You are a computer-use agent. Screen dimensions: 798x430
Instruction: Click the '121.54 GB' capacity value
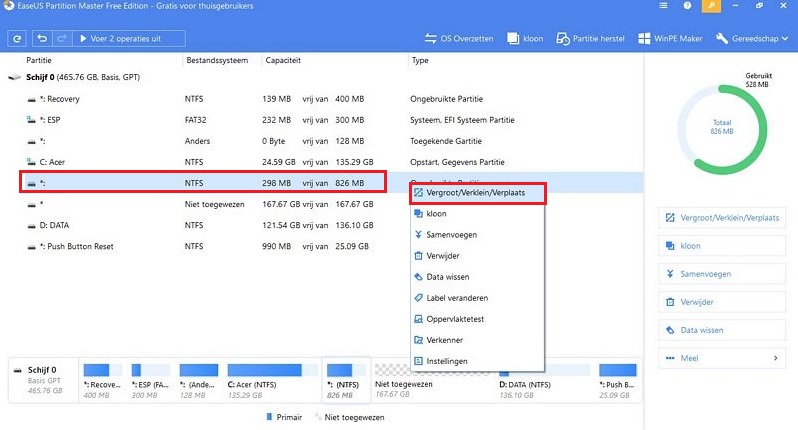[x=281, y=225]
